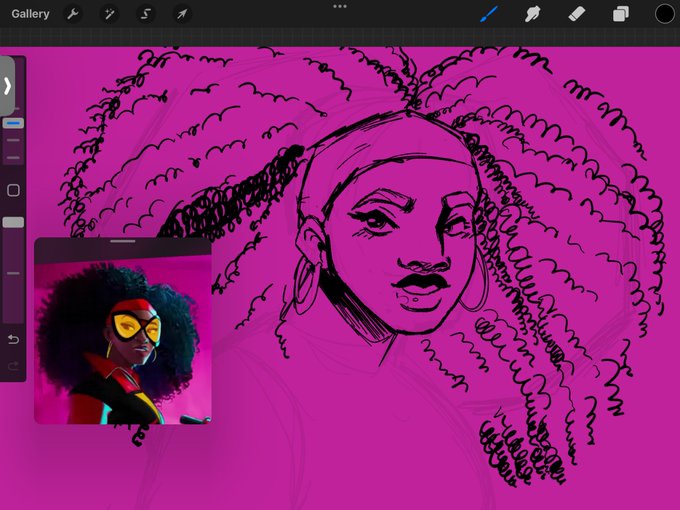Undo the last stroke
This screenshot has height=510, width=680.
[x=13, y=339]
